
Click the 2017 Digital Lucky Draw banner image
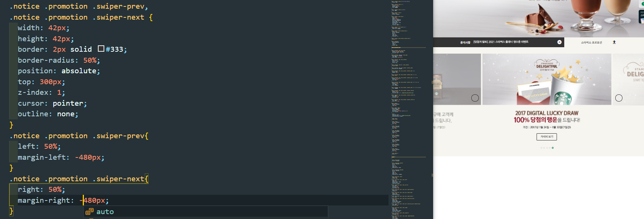coord(546,79)
